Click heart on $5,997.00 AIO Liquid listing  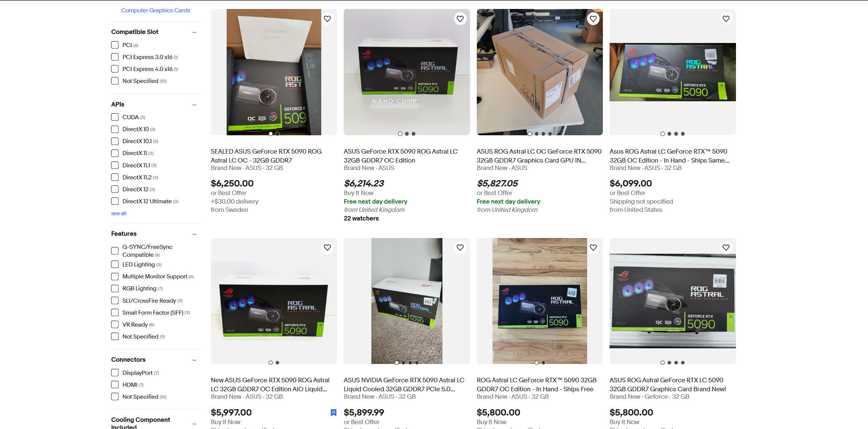point(327,247)
